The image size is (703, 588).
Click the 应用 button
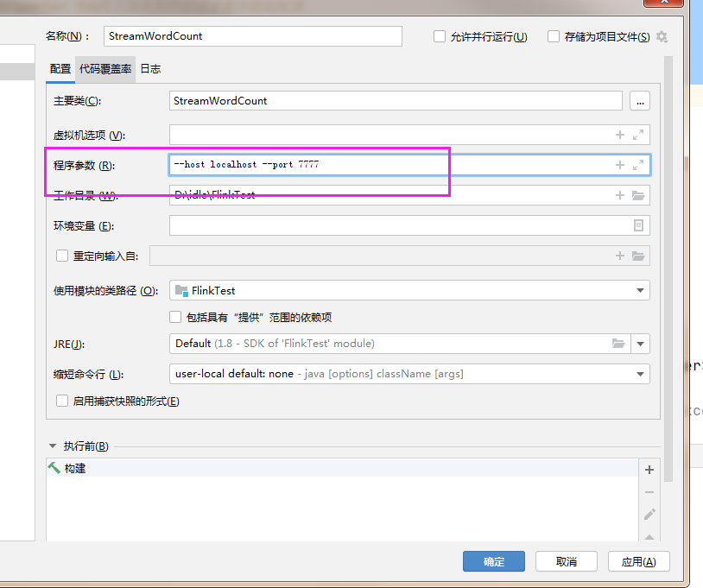pyautogui.click(x=638, y=560)
